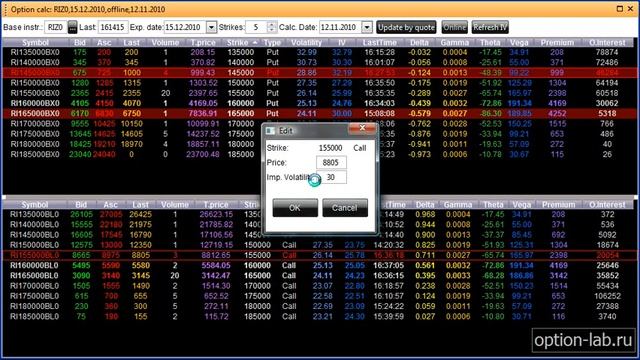The height and width of the screenshot is (360, 640).
Task: Cancel the Edit dialog
Action: click(345, 208)
